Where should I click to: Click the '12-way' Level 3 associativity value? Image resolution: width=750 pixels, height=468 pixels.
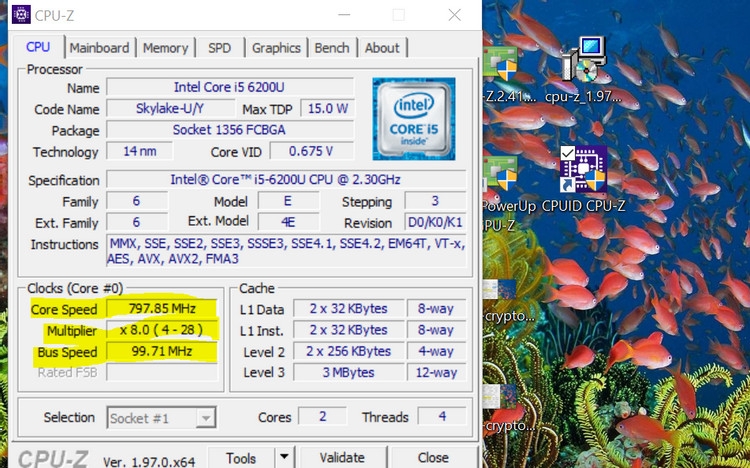(x=436, y=372)
